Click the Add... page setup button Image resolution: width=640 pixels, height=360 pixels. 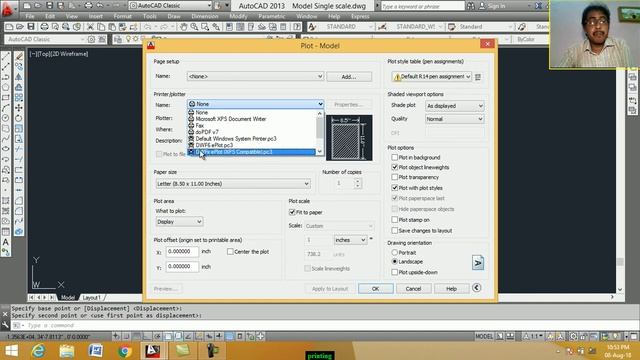click(349, 77)
